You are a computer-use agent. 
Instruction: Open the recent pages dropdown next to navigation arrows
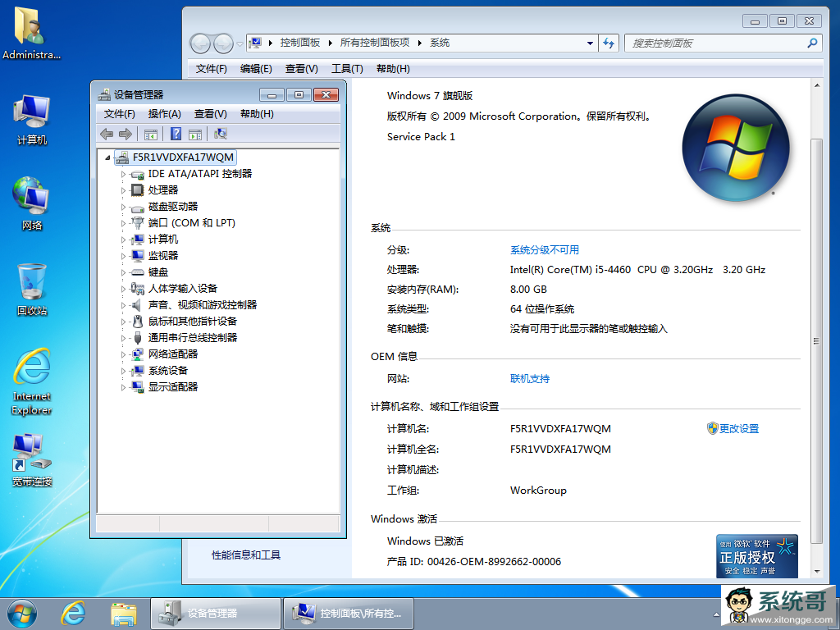click(240, 44)
